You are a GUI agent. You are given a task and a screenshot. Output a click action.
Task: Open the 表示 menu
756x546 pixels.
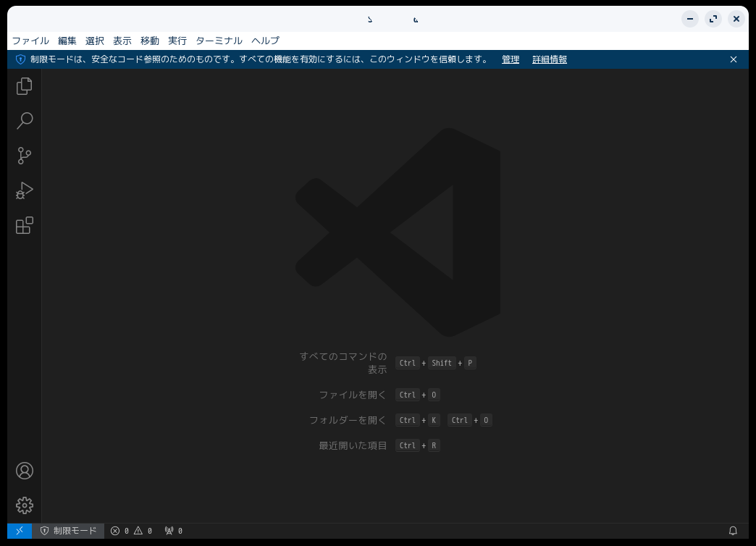click(122, 41)
